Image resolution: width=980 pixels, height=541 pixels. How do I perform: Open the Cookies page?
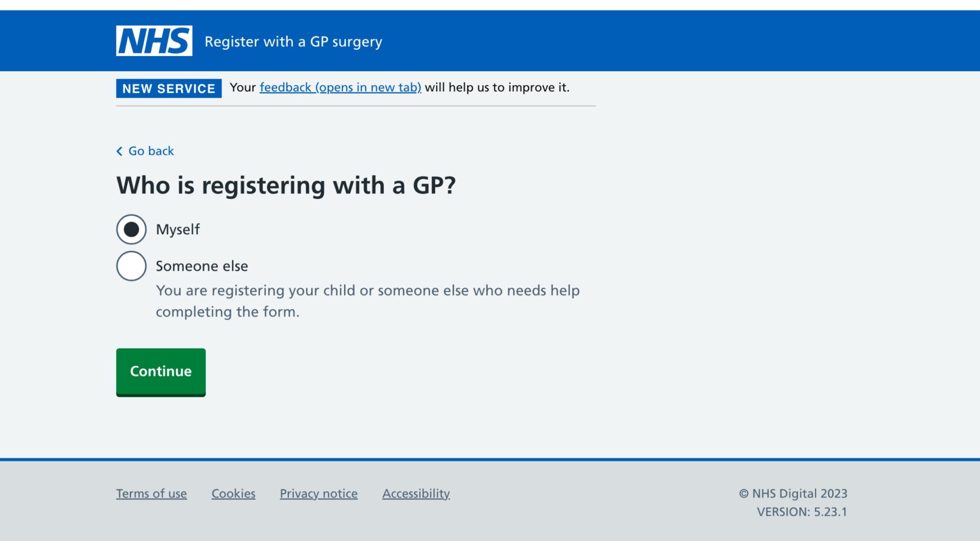(x=233, y=493)
